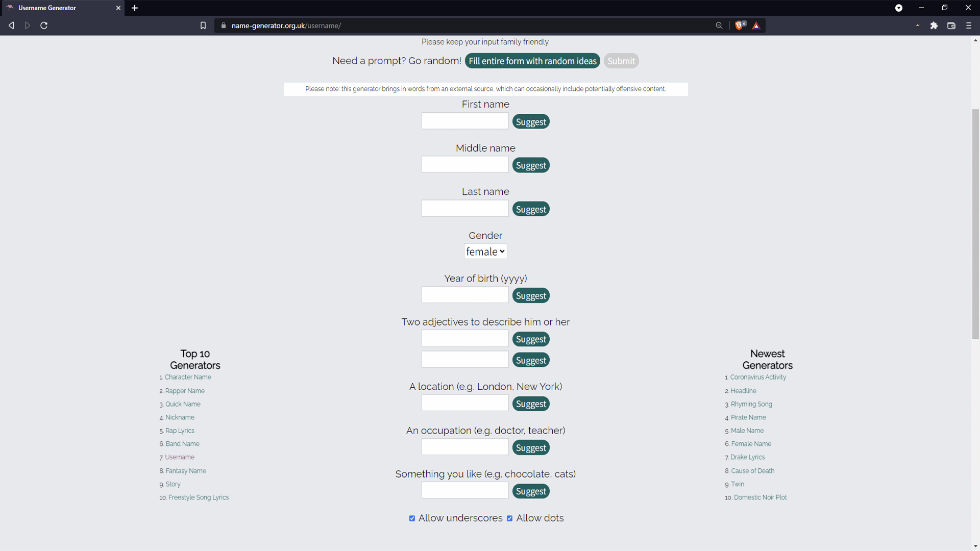Focus the Something you like input field

pyautogui.click(x=465, y=490)
